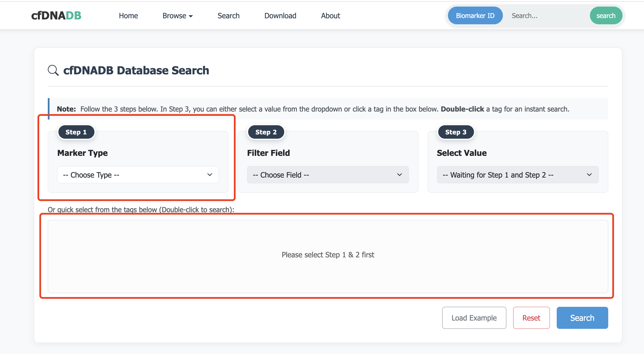
Task: Click the Step 3 badge
Action: [456, 132]
